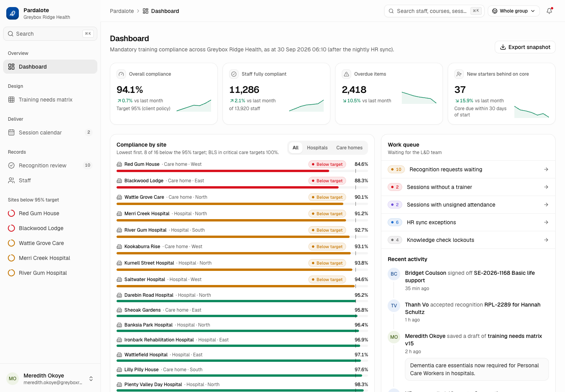Open River Gum Hospital sidebar link
565x392 pixels.
tap(50, 273)
